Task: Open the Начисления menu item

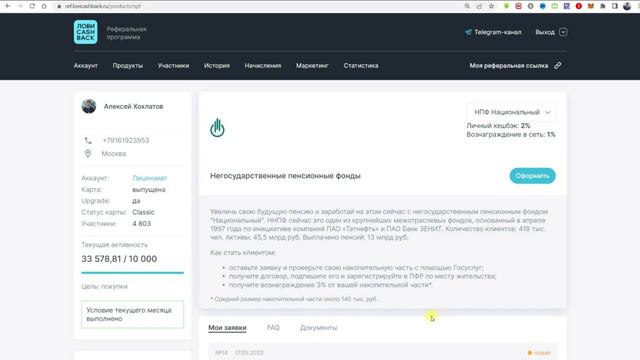Action: [x=263, y=66]
